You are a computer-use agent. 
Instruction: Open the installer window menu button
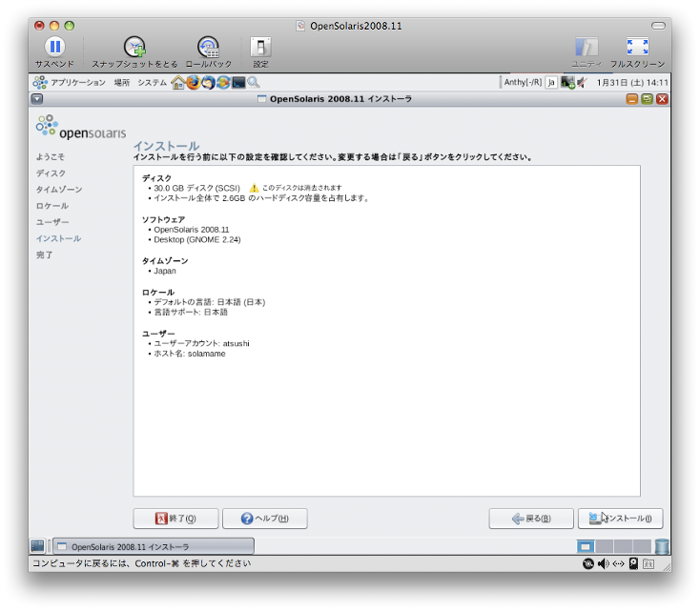[x=37, y=99]
